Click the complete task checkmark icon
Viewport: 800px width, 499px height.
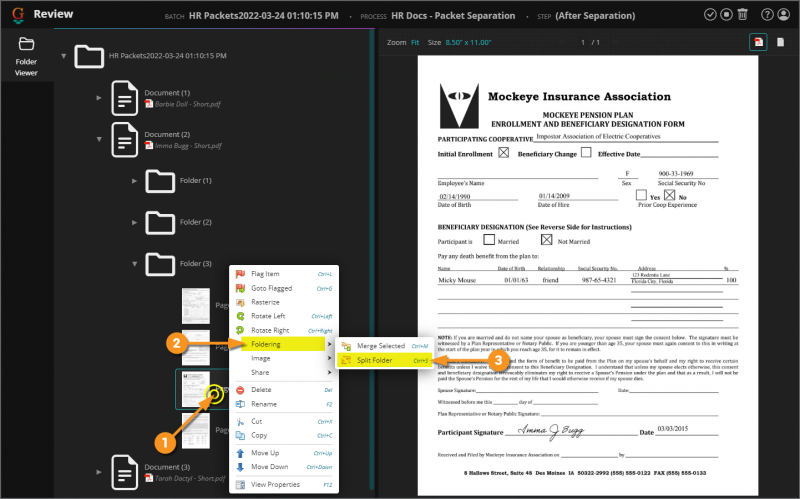coord(710,15)
